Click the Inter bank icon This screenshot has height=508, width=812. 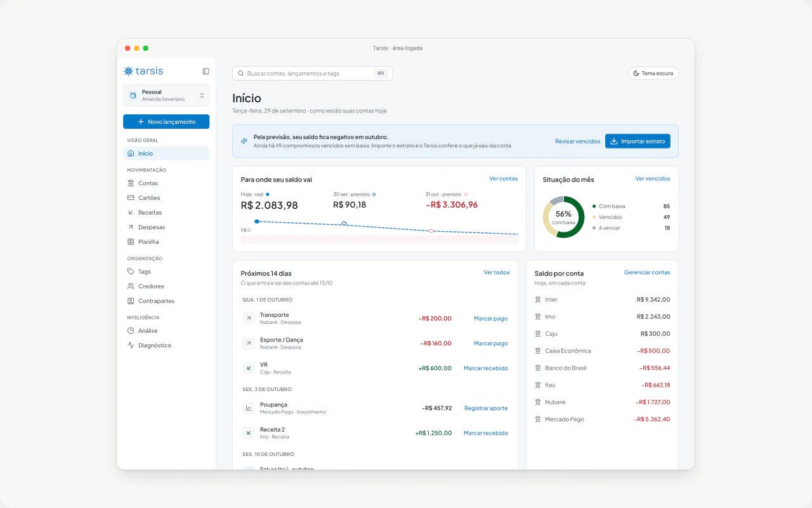(x=538, y=300)
